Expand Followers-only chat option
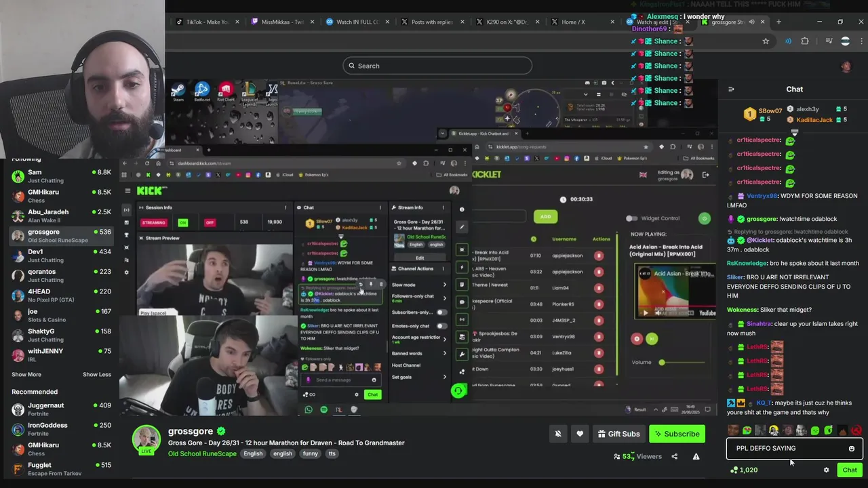 coord(419,298)
